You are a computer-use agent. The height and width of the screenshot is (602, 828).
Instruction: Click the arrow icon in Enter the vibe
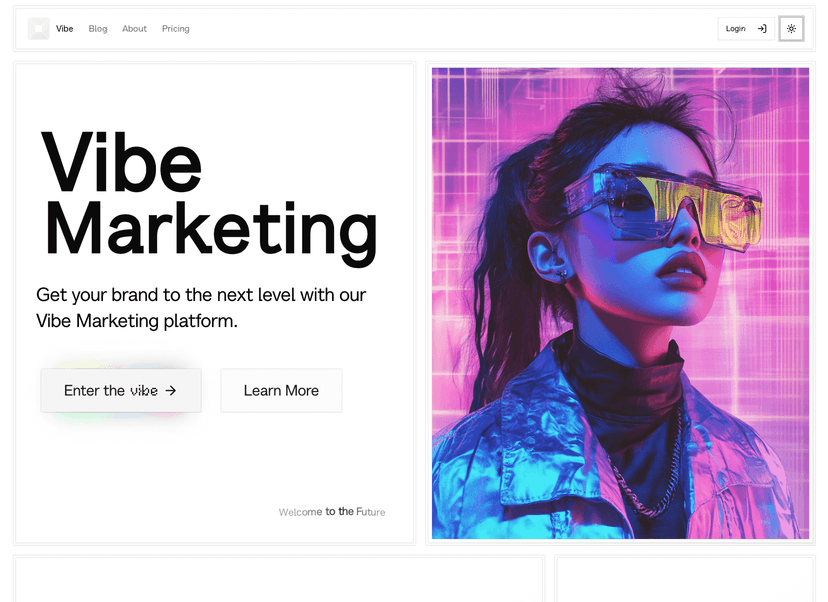[171, 390]
